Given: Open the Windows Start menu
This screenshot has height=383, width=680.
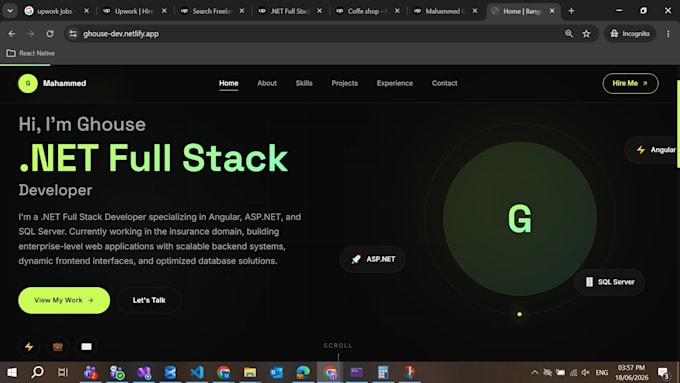Looking at the screenshot, I should tap(12, 372).
